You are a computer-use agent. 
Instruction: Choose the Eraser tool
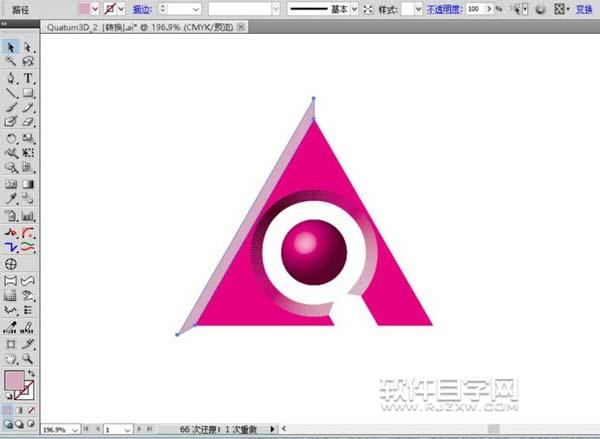click(x=28, y=122)
